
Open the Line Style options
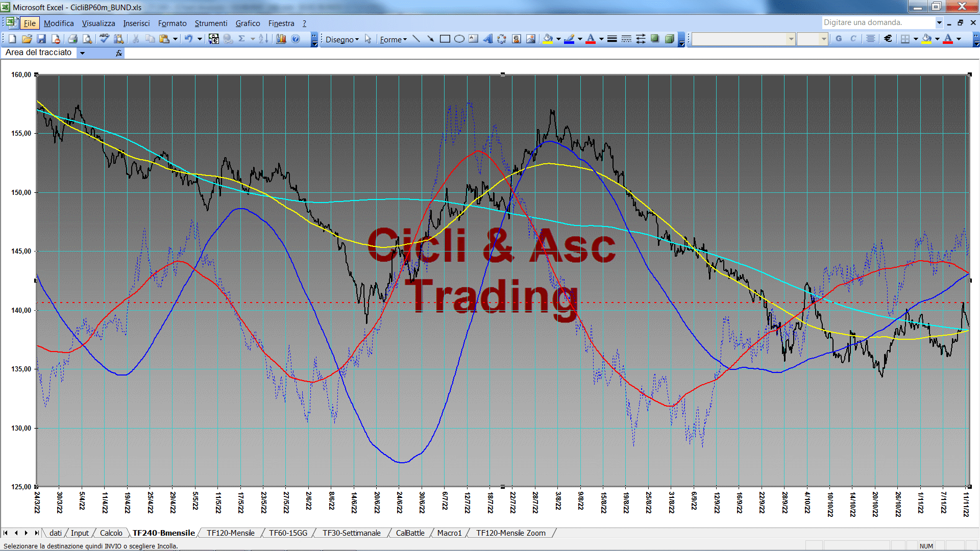coord(612,39)
